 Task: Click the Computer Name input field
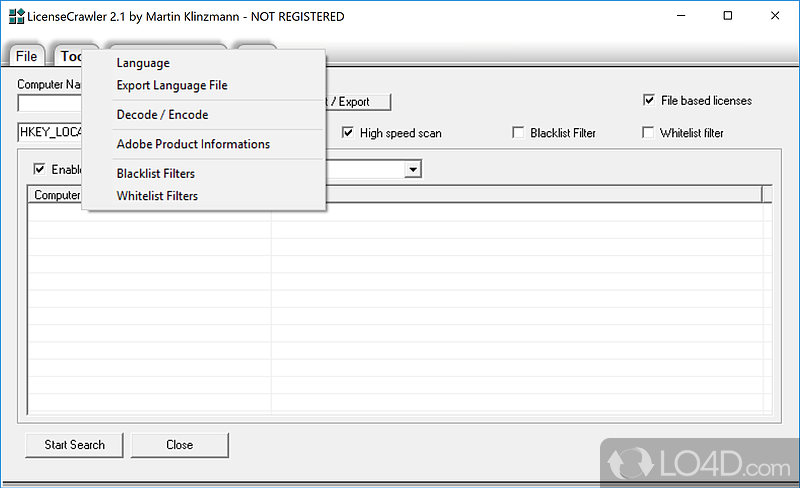(50, 104)
